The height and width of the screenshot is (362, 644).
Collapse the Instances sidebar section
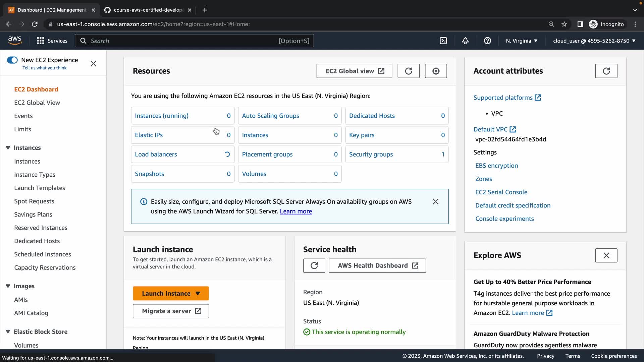[8, 148]
